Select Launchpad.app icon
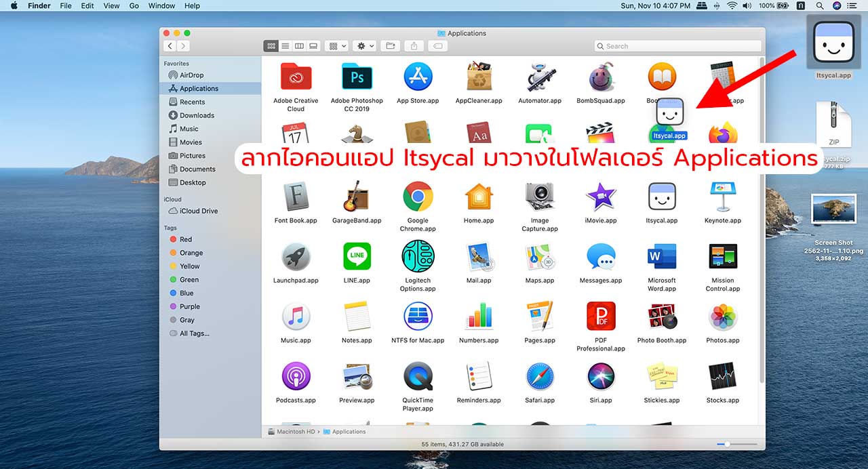Image resolution: width=868 pixels, height=469 pixels. point(296,257)
